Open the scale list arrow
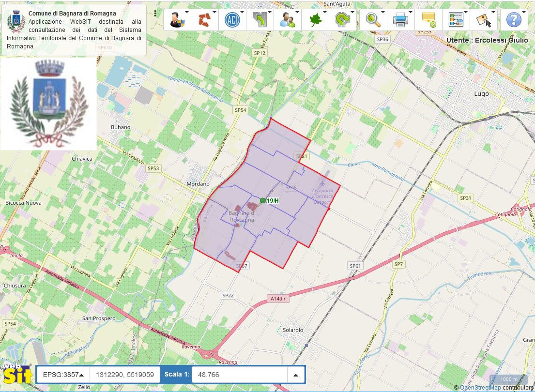The height and width of the screenshot is (392, 535). 296,375
